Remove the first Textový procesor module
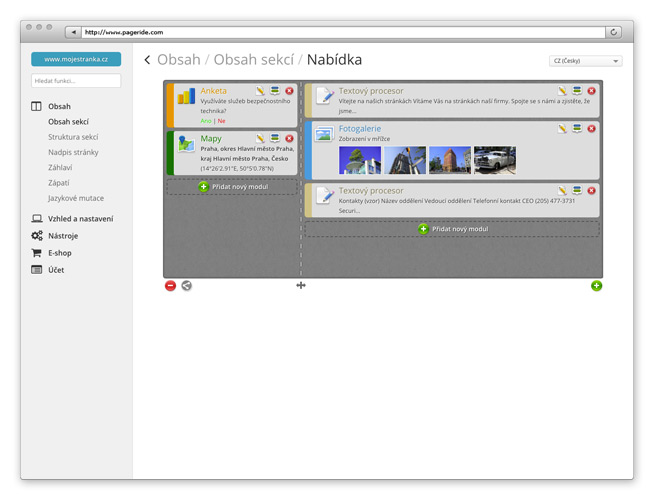The image size is (654, 500). (591, 91)
